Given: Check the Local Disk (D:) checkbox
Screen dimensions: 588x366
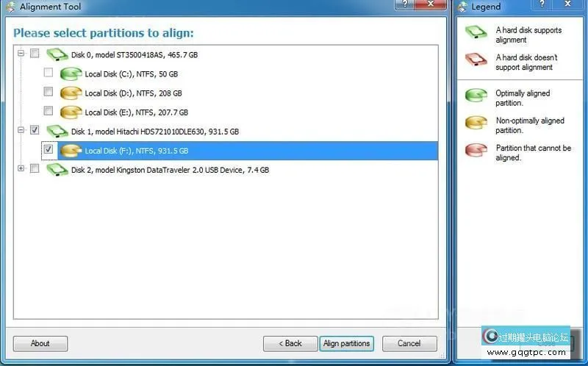Looking at the screenshot, I should 49,91.
